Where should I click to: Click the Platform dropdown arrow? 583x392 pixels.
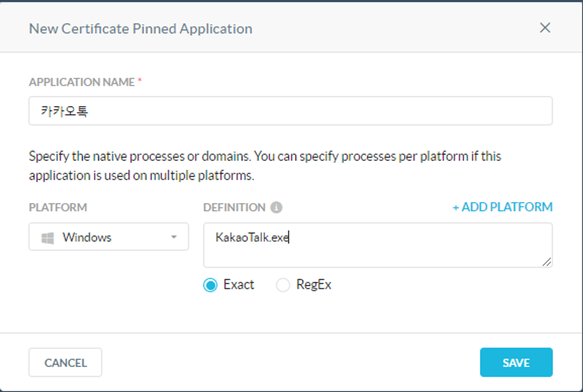click(x=174, y=237)
